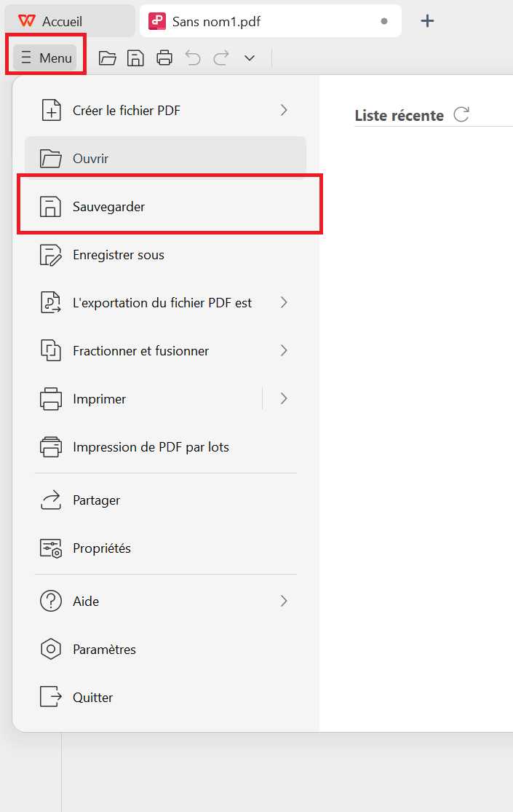Refresh the Liste récente with reload icon
The width and height of the screenshot is (513, 812).
click(461, 115)
